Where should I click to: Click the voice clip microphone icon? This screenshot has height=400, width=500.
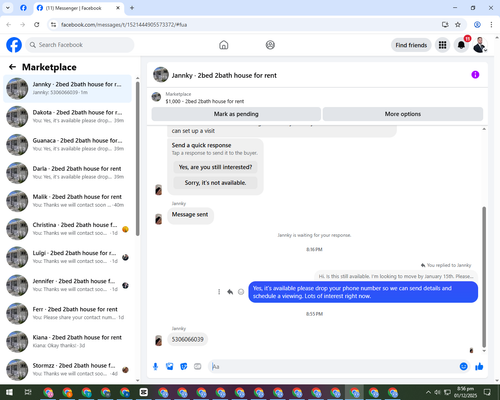(155, 367)
